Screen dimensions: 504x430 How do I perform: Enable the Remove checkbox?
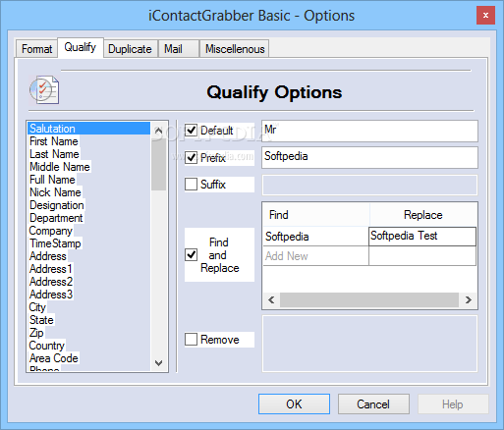191,340
